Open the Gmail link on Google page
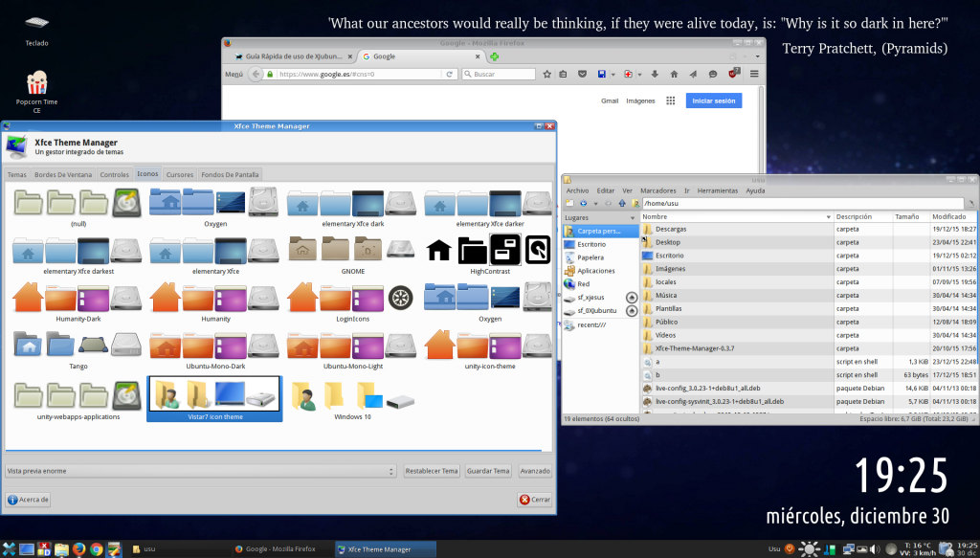The image size is (980, 558). [x=610, y=100]
